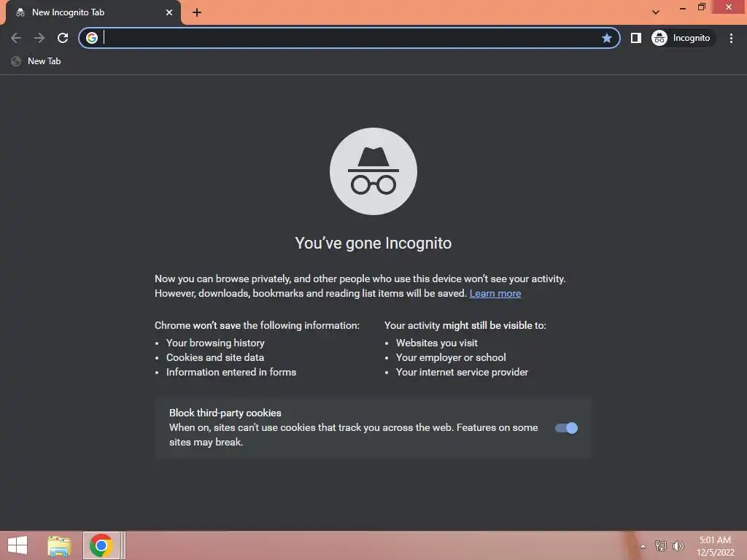Click 'Your employer or school' text

click(451, 357)
